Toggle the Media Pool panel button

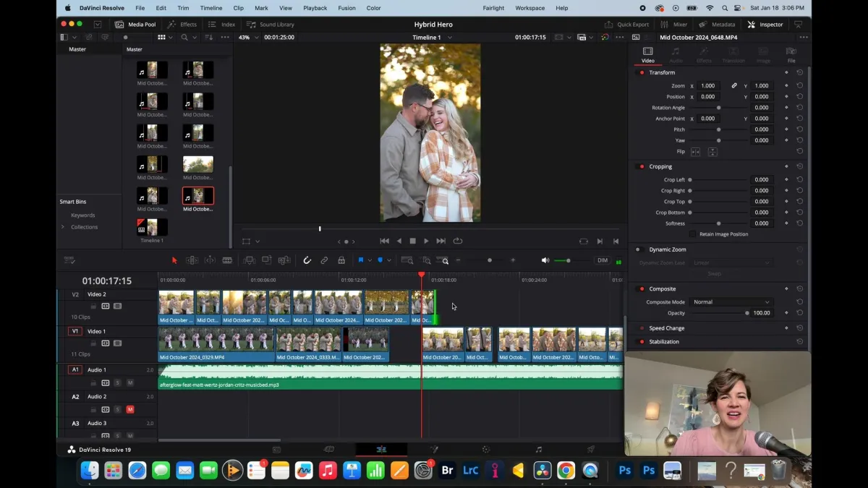point(135,24)
